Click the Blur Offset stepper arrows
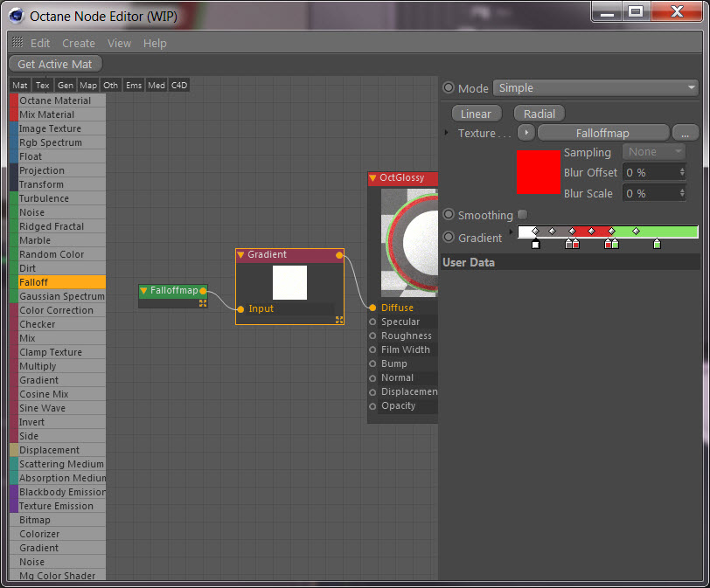The height and width of the screenshot is (588, 710). click(x=682, y=172)
